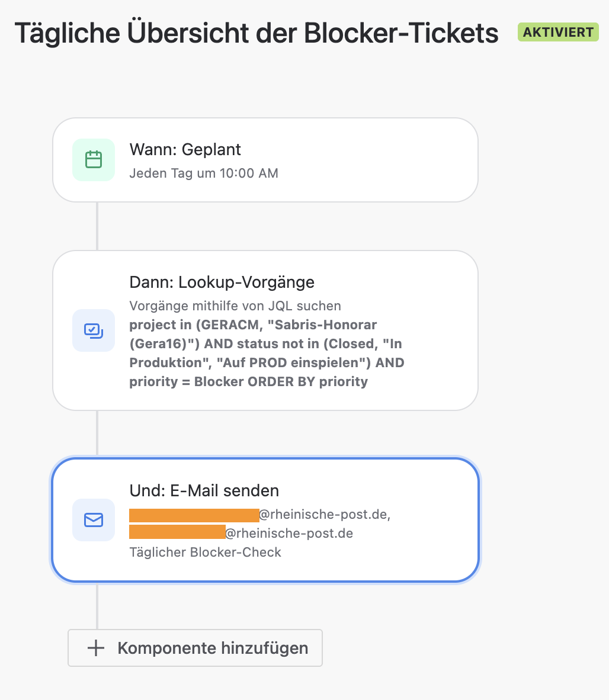Open the Dann: Lookup-Vorgänge action card
This screenshot has width=609, height=700.
[265, 330]
